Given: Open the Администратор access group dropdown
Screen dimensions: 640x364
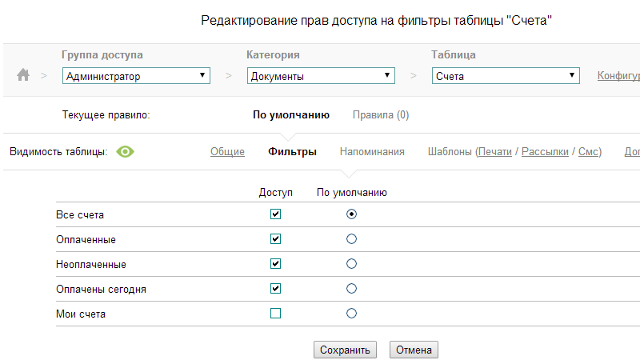Looking at the screenshot, I should (x=136, y=77).
